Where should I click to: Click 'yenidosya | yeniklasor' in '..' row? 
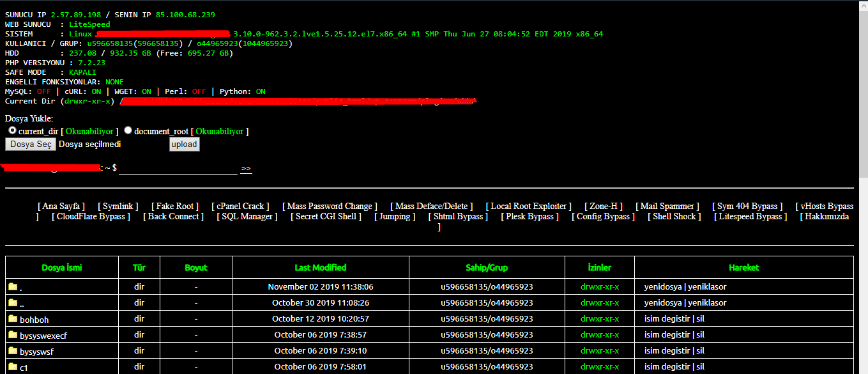click(x=685, y=302)
